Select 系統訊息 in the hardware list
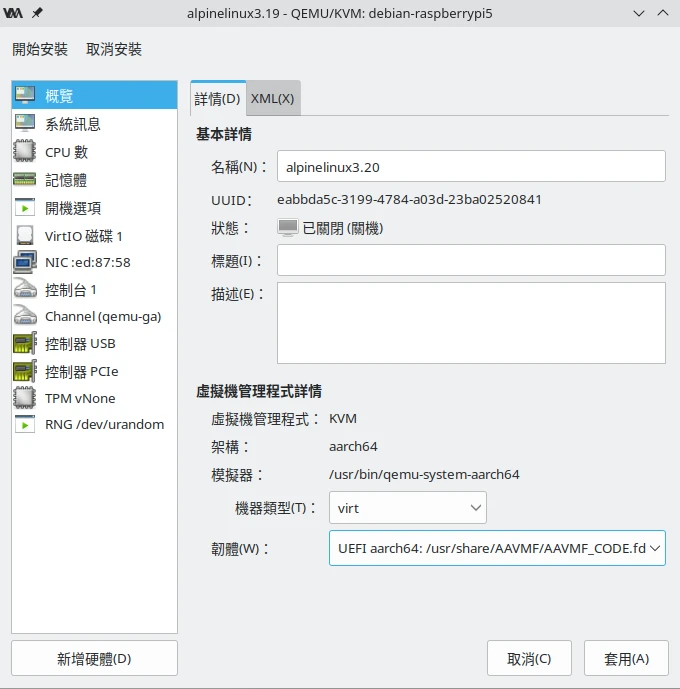 [94, 123]
